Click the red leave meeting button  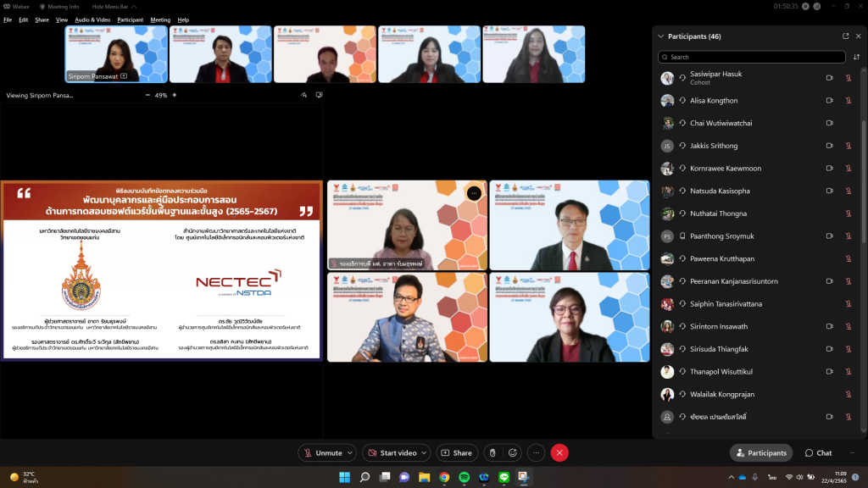click(x=559, y=453)
